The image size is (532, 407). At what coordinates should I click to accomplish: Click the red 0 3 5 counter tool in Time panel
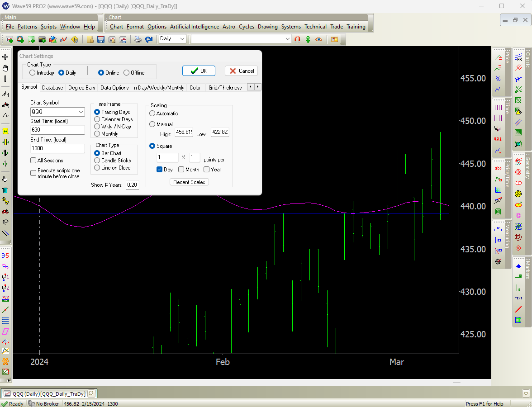pos(498,139)
